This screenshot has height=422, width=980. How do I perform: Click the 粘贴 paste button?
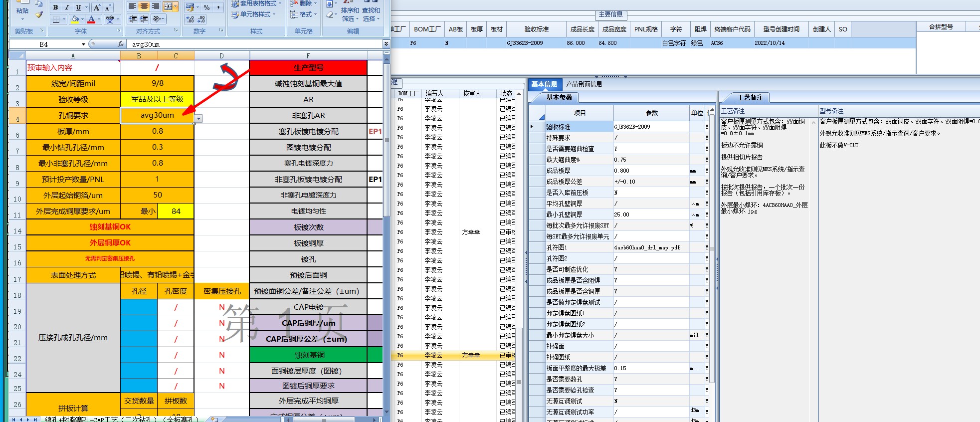click(22, 11)
